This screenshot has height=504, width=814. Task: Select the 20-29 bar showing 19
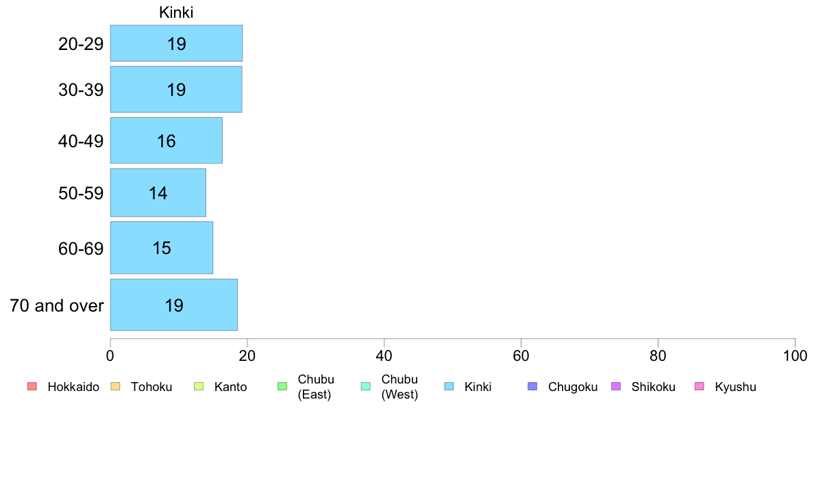tap(176, 43)
